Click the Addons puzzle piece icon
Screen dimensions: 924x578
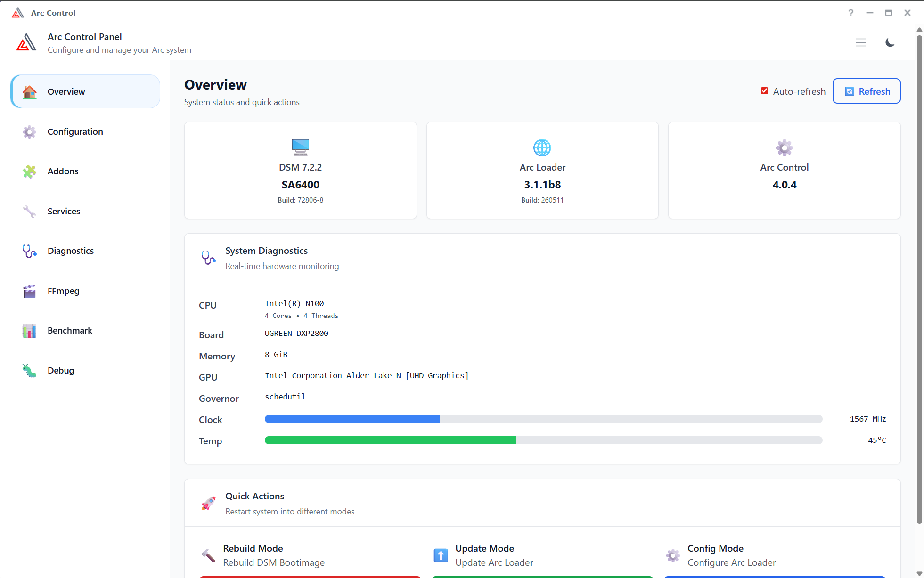point(29,171)
